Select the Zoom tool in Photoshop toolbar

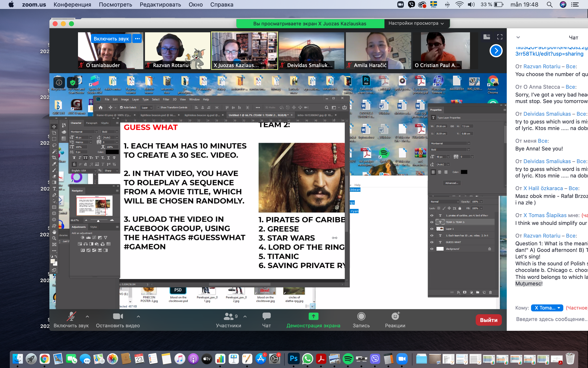(54, 238)
